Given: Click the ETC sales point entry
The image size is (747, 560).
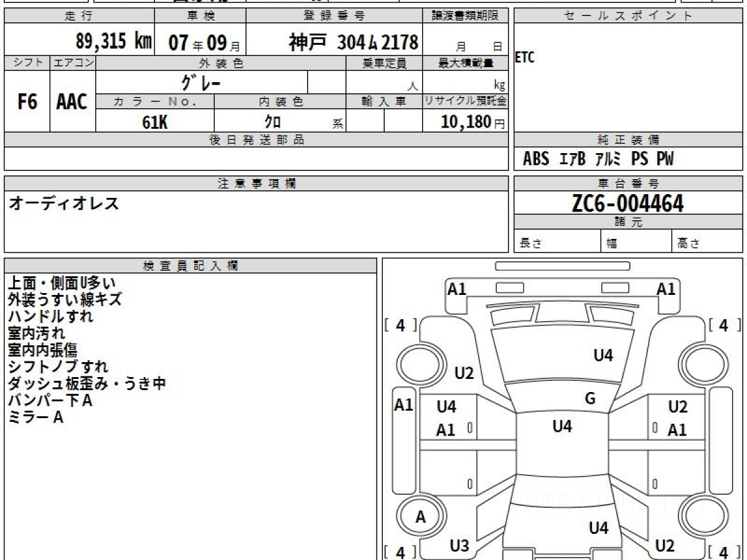Looking at the screenshot, I should 525,58.
